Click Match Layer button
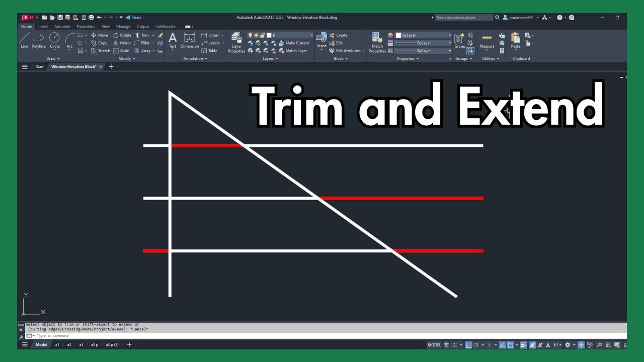 (x=292, y=51)
